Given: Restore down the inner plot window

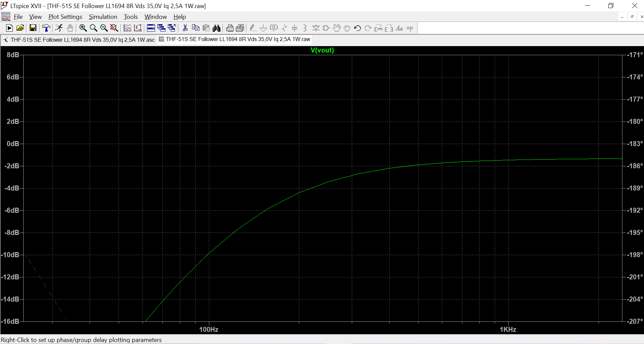Looking at the screenshot, I should [x=632, y=17].
